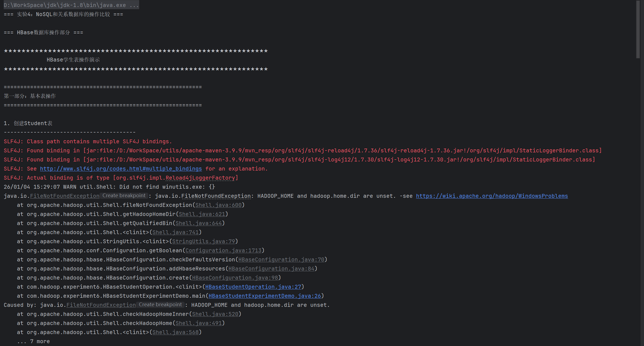The image size is (644, 346).
Task: Click the '实验4：NoSQL和关系数据库的操作比较' header line
Action: point(63,14)
